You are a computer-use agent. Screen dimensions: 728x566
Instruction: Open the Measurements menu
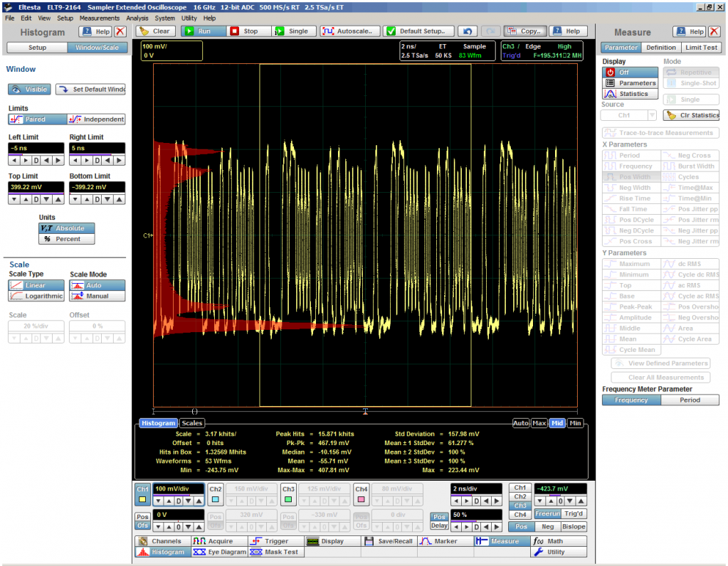[100, 18]
